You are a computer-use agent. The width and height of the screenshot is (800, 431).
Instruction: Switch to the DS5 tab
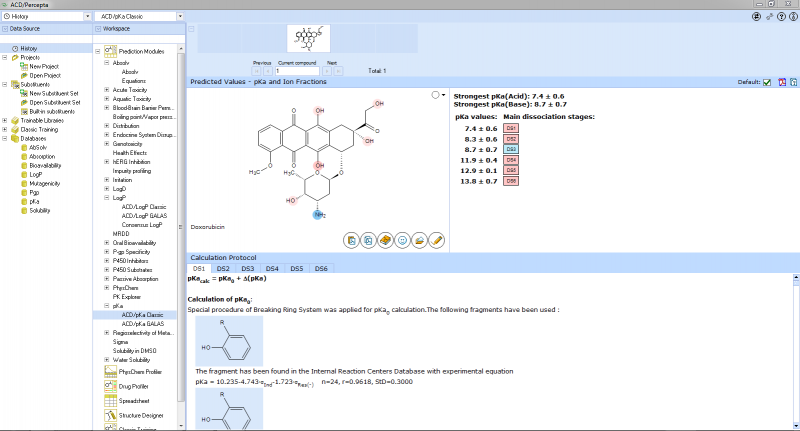(296, 268)
